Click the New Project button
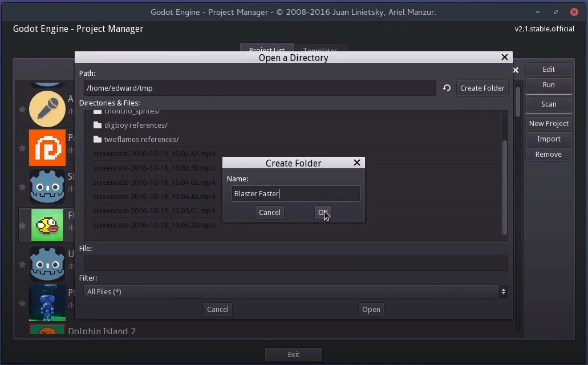 549,123
